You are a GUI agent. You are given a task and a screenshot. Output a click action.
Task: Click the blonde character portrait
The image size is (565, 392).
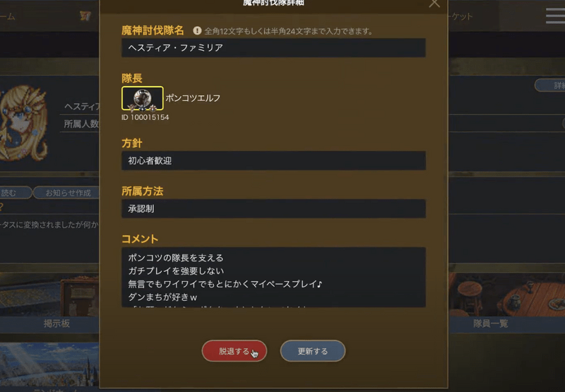23,122
